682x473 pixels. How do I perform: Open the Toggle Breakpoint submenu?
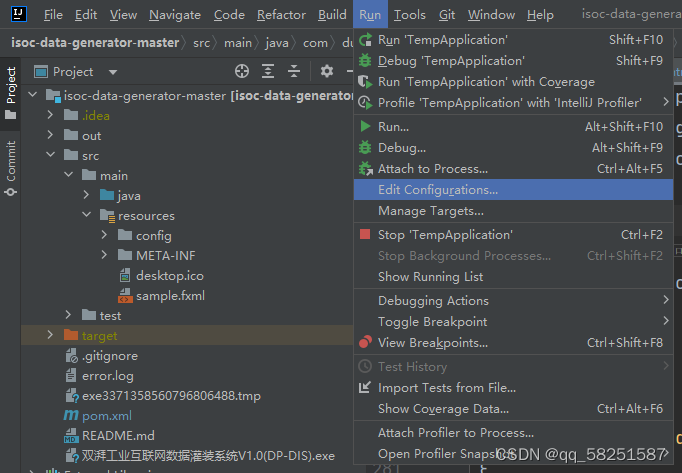(513, 322)
